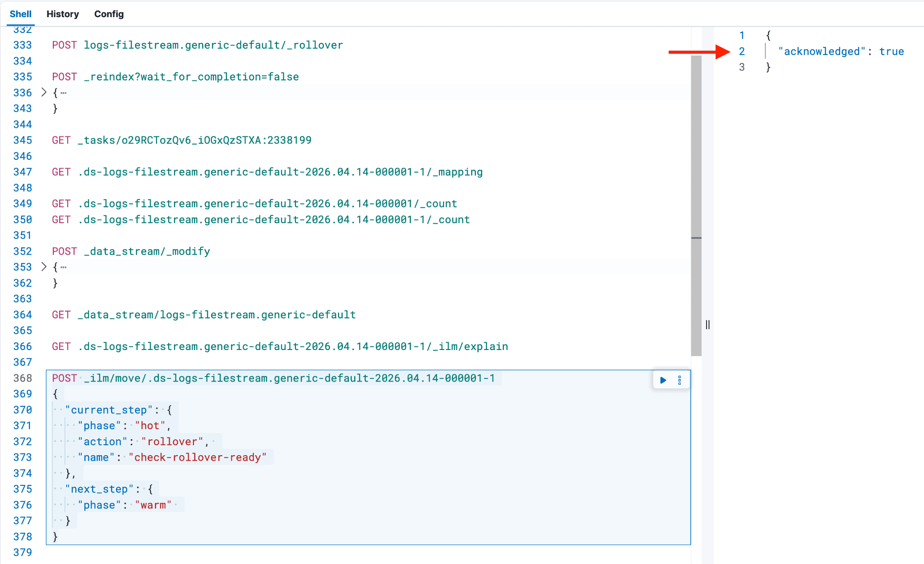Image resolution: width=924 pixels, height=564 pixels.
Task: Expand the folded _data_stream/_modify body
Action: [44, 266]
